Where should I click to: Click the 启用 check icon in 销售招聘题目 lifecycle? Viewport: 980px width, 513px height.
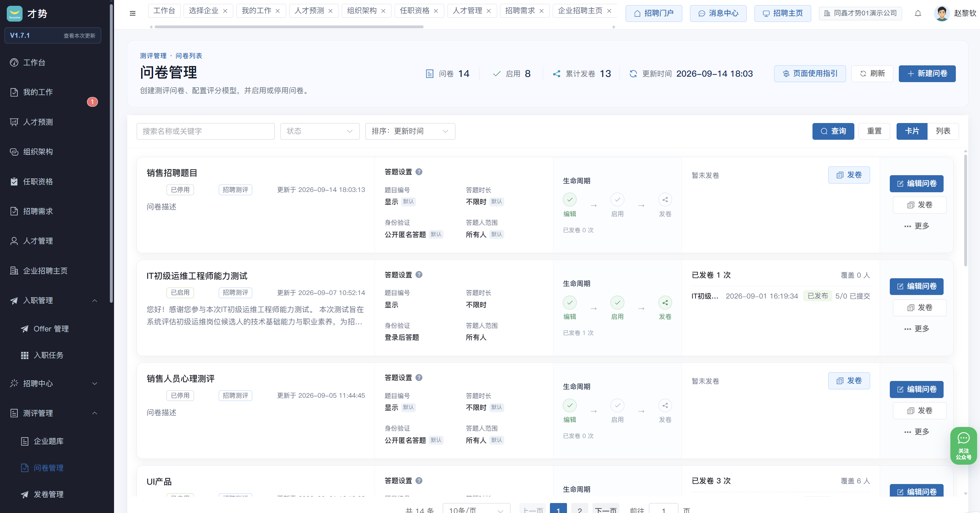click(617, 200)
